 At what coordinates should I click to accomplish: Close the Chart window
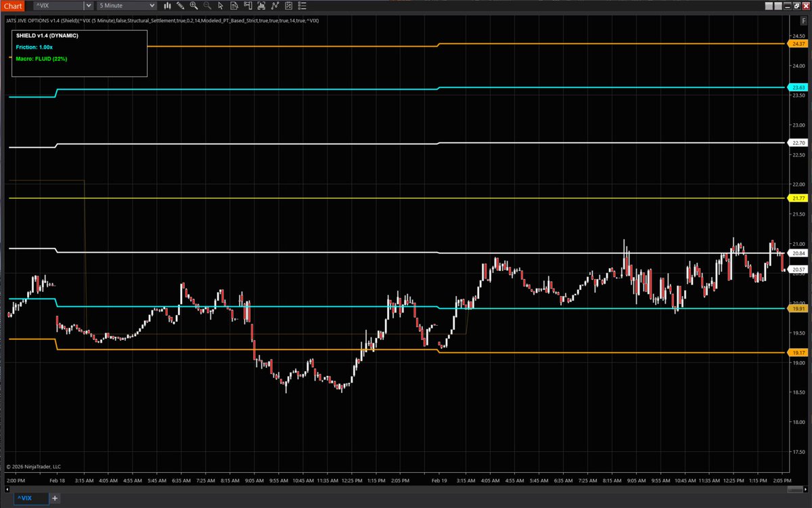(x=806, y=6)
